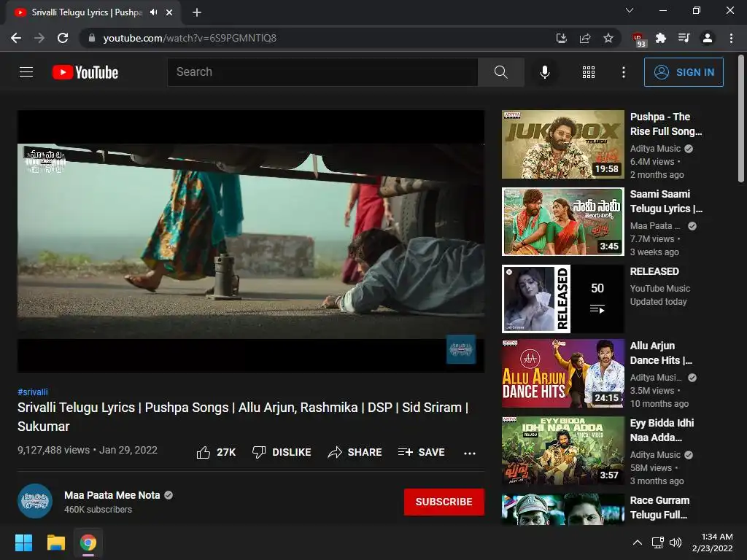Open Allu Arjun Dance Hits thumbnail
The height and width of the screenshot is (560, 747).
[563, 373]
